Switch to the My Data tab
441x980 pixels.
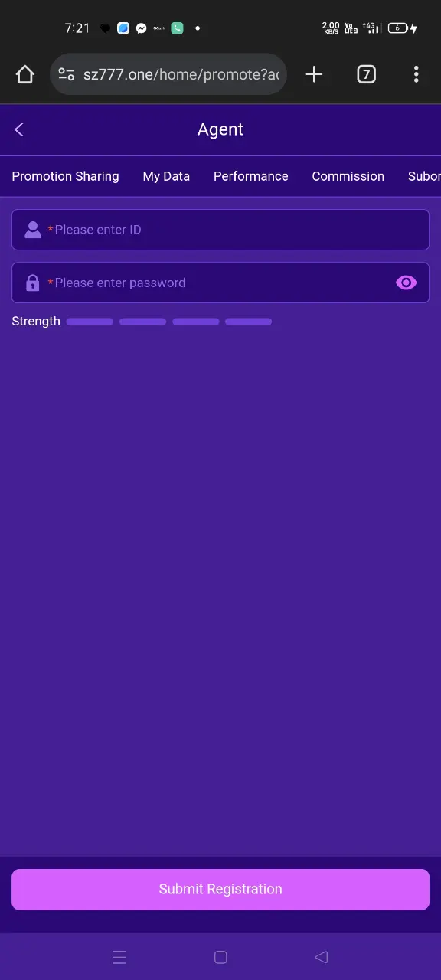(x=166, y=176)
